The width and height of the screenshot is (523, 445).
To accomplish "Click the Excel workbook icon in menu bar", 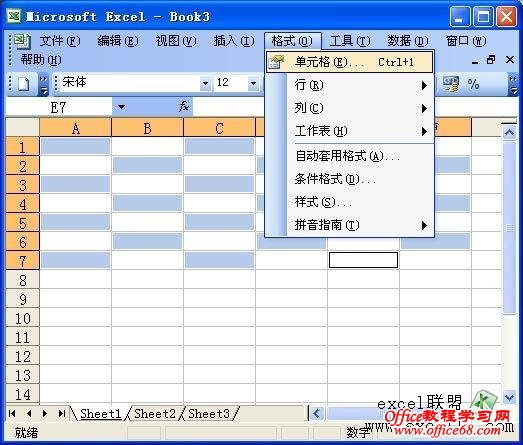I will coord(21,41).
